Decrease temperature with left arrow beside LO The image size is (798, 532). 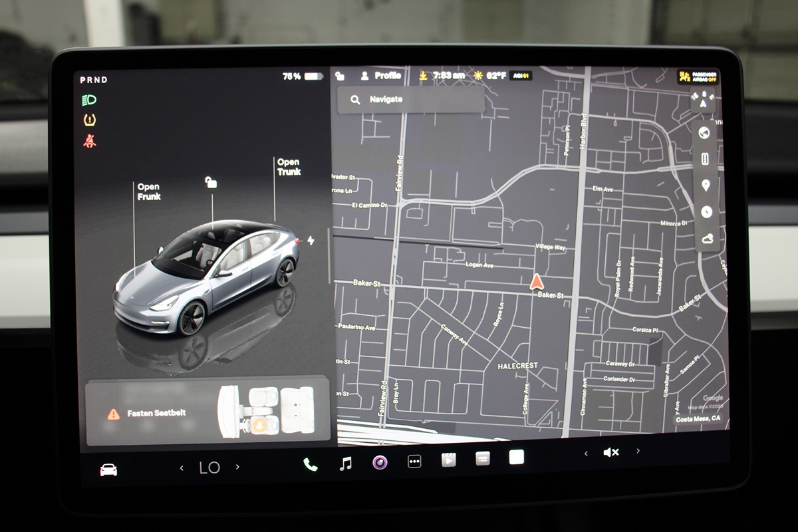(x=182, y=468)
